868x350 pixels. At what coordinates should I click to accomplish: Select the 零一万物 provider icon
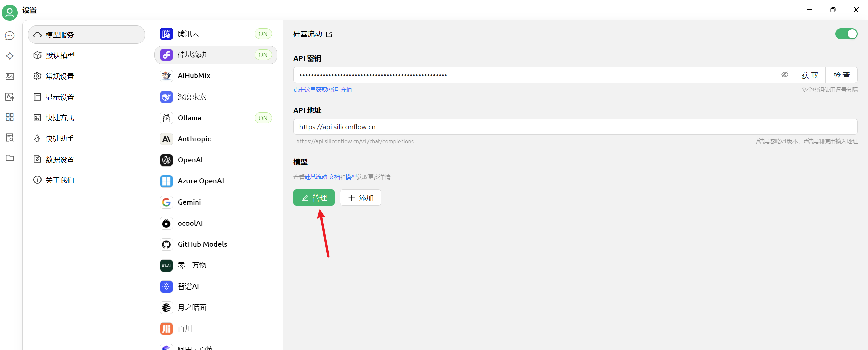166,265
